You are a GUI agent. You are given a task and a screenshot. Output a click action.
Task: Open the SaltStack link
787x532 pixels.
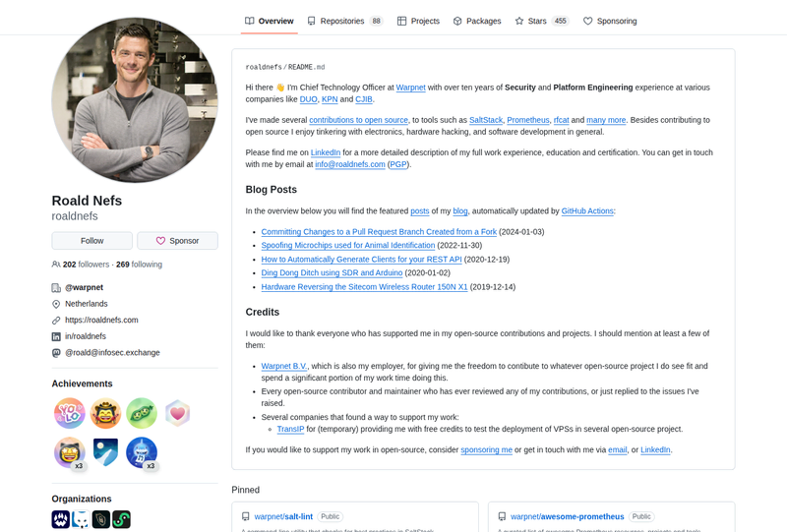coord(486,120)
